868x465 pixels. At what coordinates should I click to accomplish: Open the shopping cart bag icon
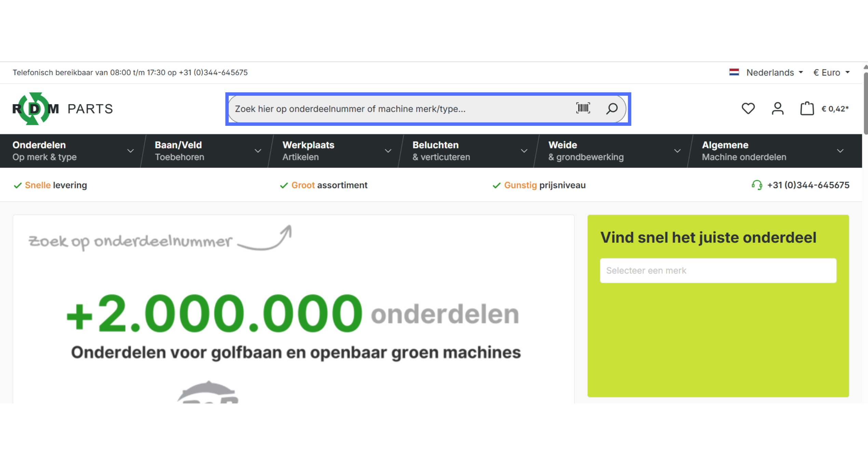(x=807, y=109)
